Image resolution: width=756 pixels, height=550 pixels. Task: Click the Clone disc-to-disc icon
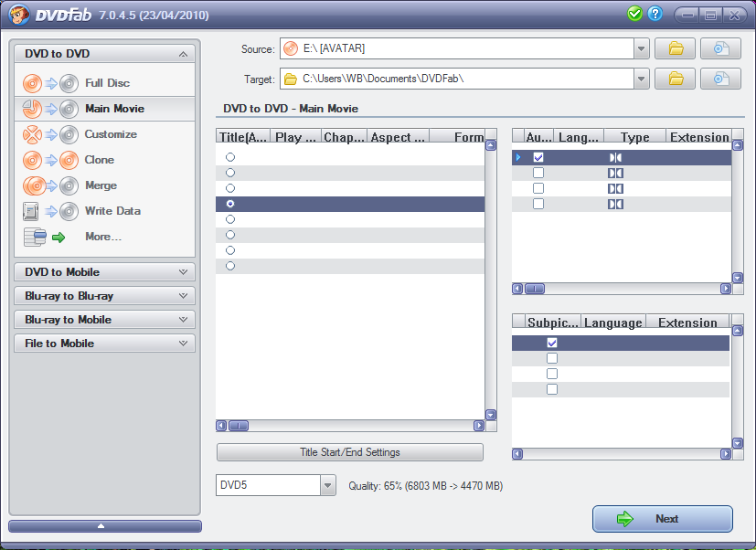(x=50, y=160)
